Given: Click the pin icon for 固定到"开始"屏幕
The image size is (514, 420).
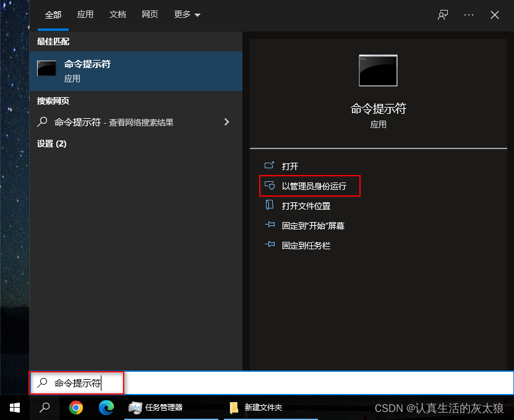Looking at the screenshot, I should coord(269,225).
